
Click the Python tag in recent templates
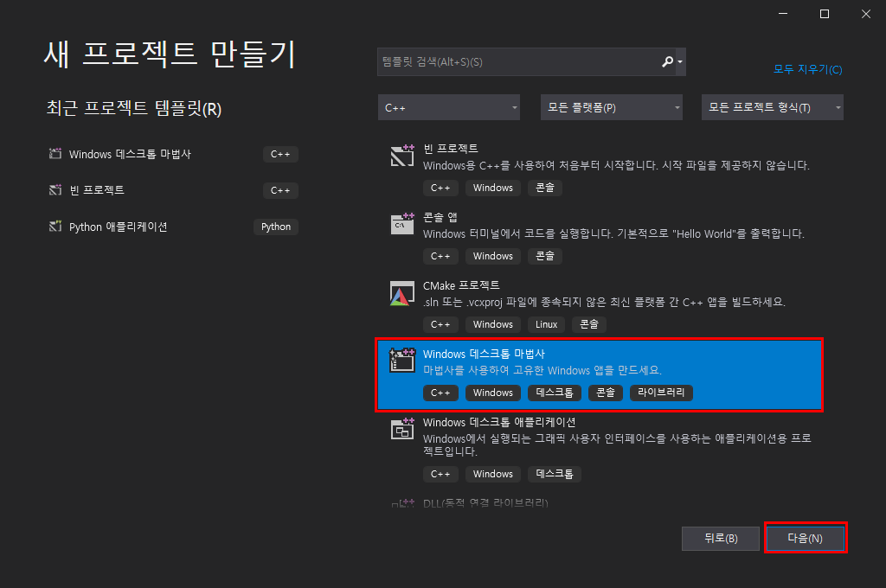276,227
